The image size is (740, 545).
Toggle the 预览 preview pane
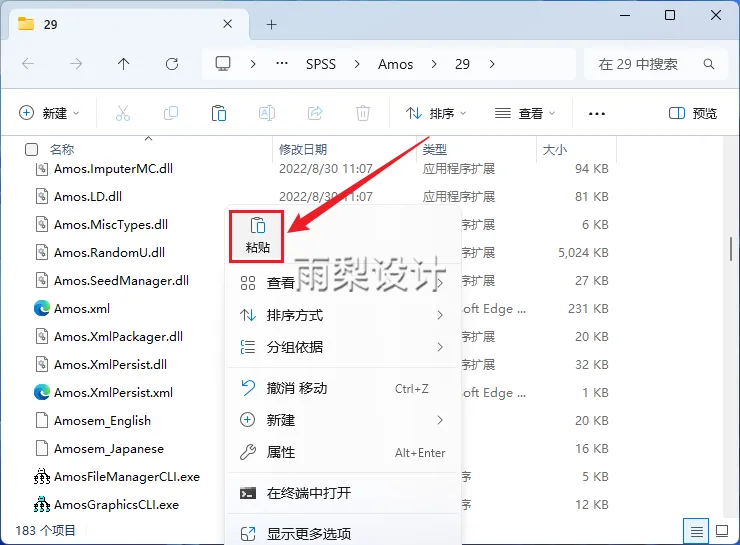click(693, 113)
